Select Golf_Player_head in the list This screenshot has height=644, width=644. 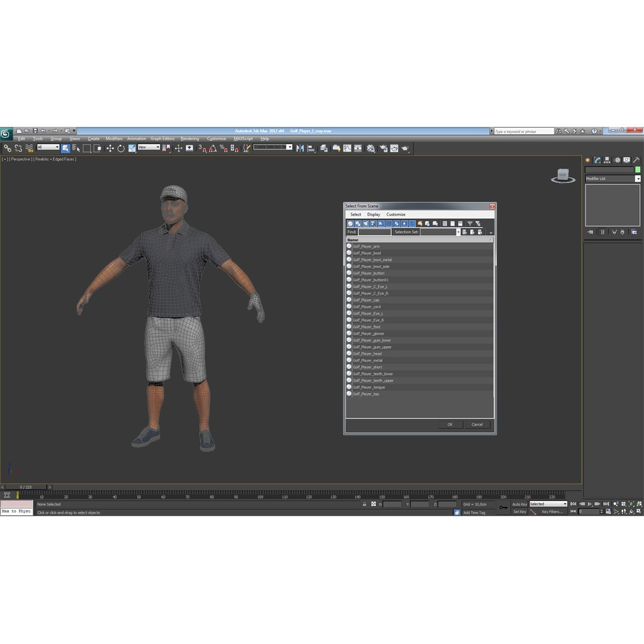click(419, 354)
